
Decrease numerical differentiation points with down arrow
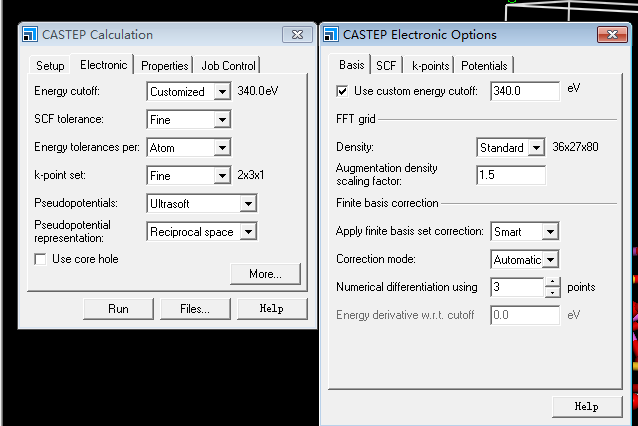[553, 292]
